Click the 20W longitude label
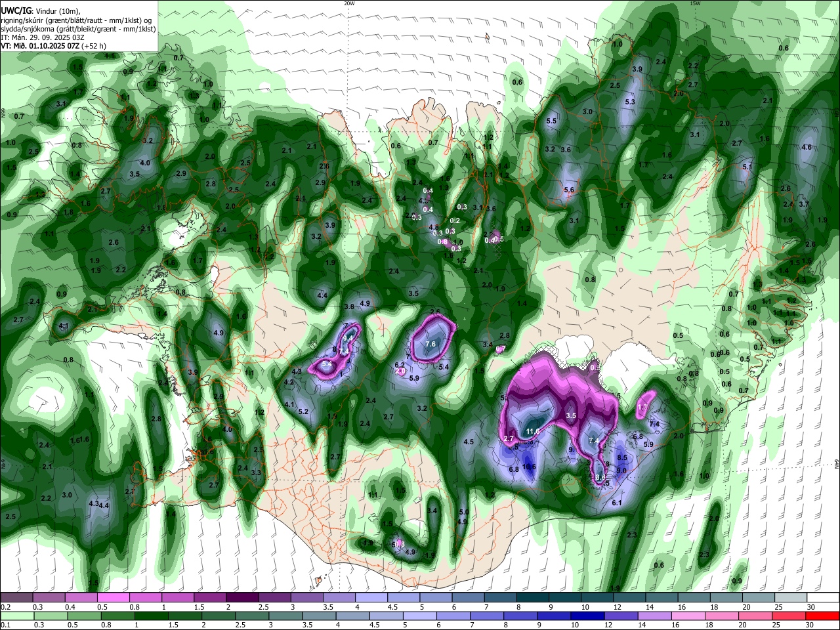 (x=349, y=3)
